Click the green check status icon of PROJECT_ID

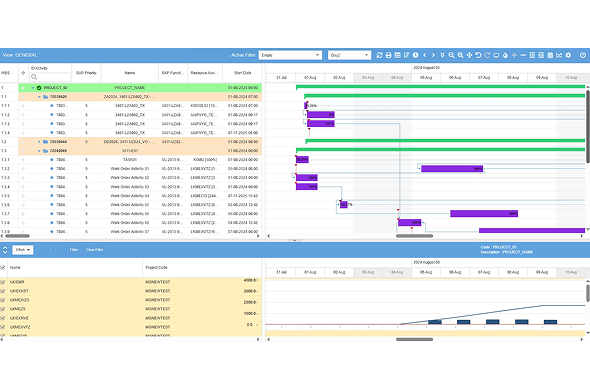39,88
